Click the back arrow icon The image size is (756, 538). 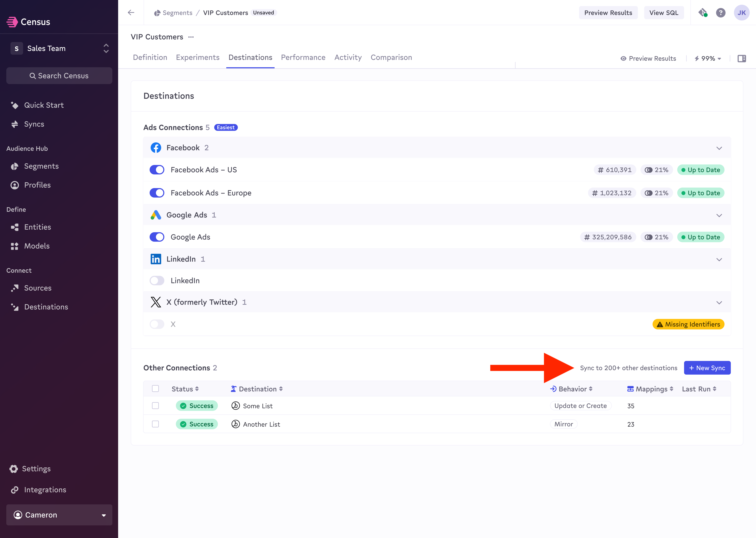click(131, 13)
